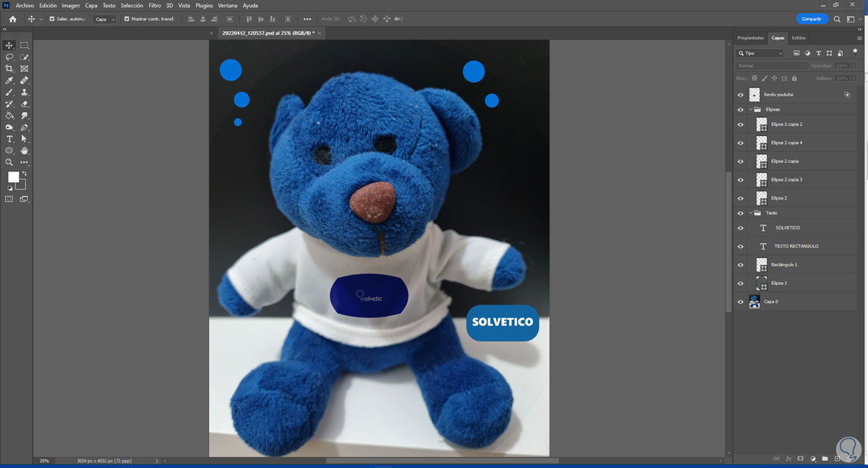The image size is (868, 468).
Task: Click the zoom percentage field in status bar
Action: tap(45, 461)
